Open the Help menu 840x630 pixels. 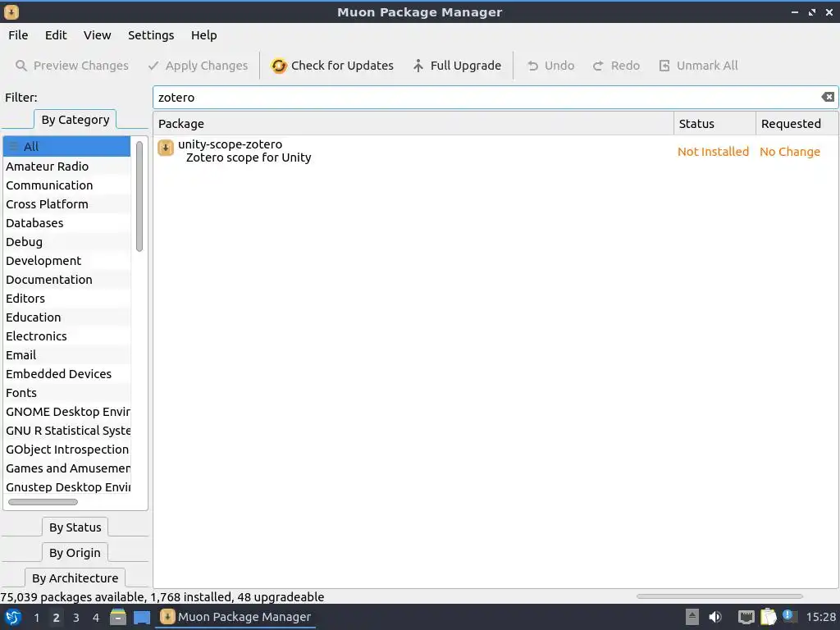pos(204,35)
